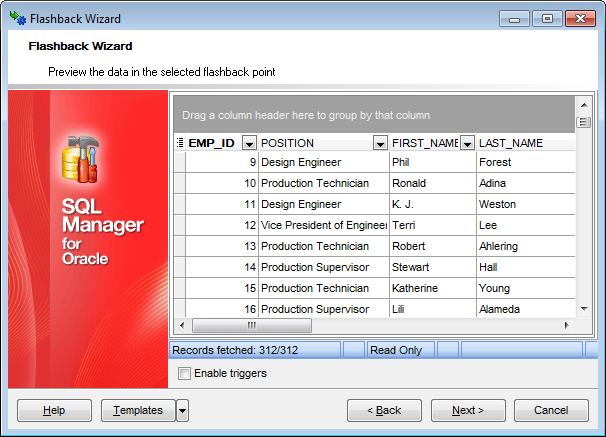Viewport: 606px width, 437px height.
Task: Select the last name cell 'Ahlering'
Action: 526,246
